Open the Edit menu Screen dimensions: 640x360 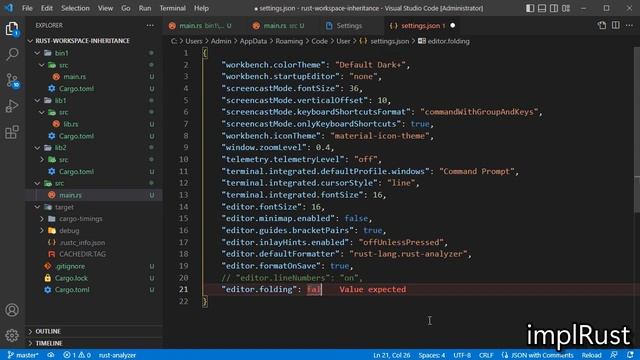47,8
